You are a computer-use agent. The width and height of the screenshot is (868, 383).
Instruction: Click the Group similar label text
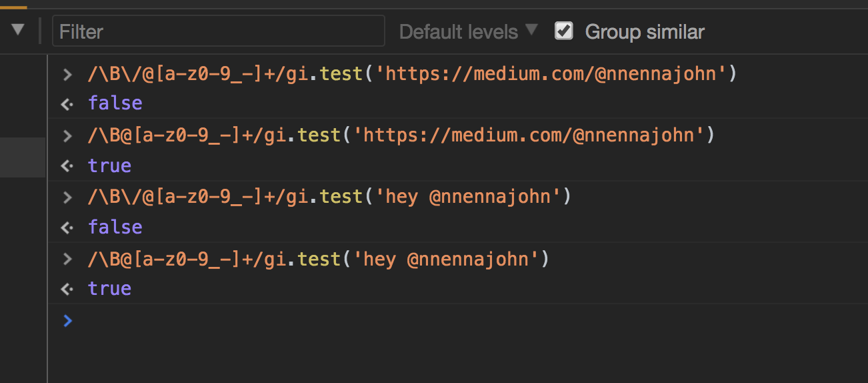pyautogui.click(x=645, y=31)
